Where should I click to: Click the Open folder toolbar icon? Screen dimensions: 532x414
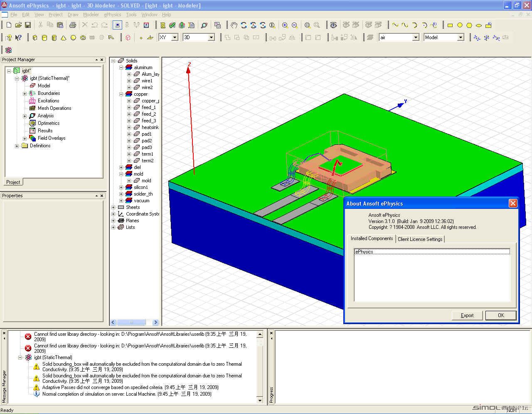click(18, 25)
